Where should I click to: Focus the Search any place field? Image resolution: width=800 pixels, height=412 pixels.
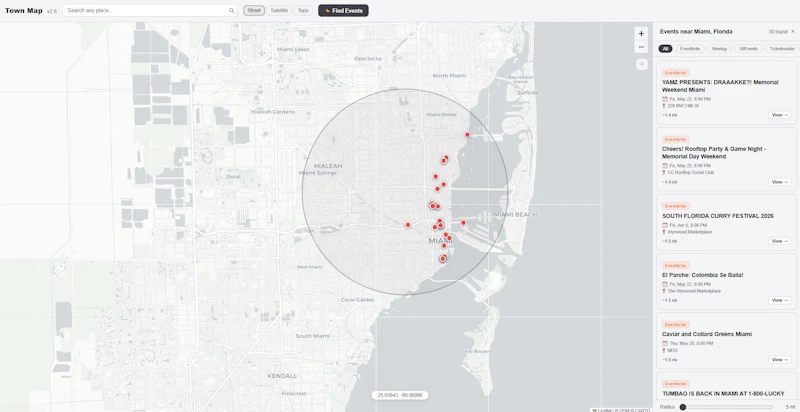pyautogui.click(x=149, y=10)
